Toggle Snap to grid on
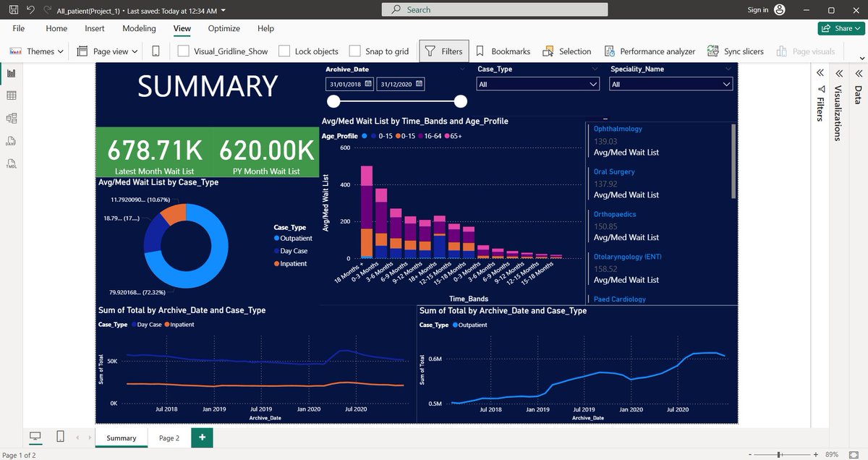Viewport: 868px width, 460px height. (354, 51)
